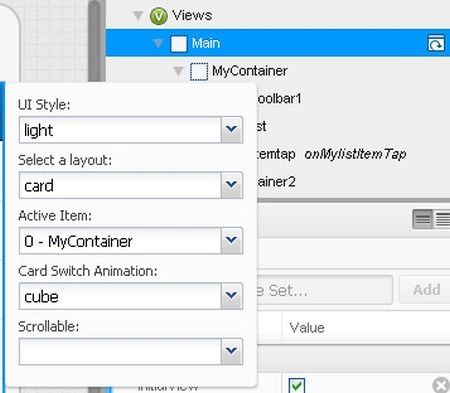The height and width of the screenshot is (393, 450).
Task: Collapse the Views tree node
Action: (x=138, y=15)
